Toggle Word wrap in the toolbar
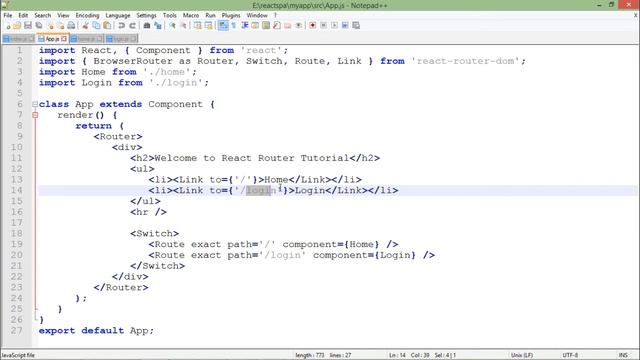The image size is (640, 360). (x=223, y=25)
